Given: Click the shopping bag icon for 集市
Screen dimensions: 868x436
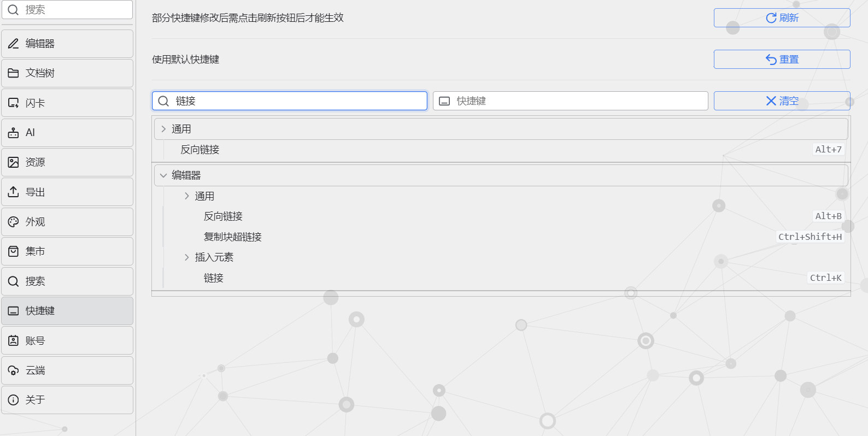Looking at the screenshot, I should point(14,251).
